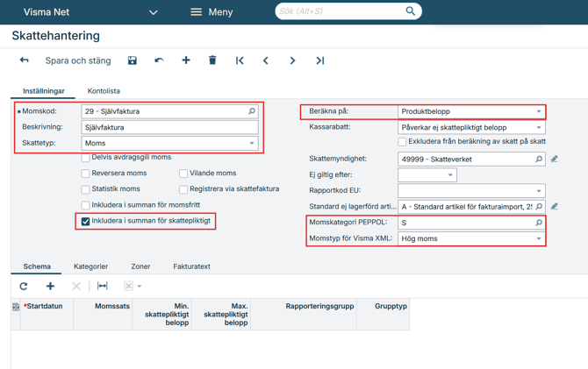This screenshot has width=588, height=369.
Task: Jump to last record icon
Action: click(x=320, y=60)
